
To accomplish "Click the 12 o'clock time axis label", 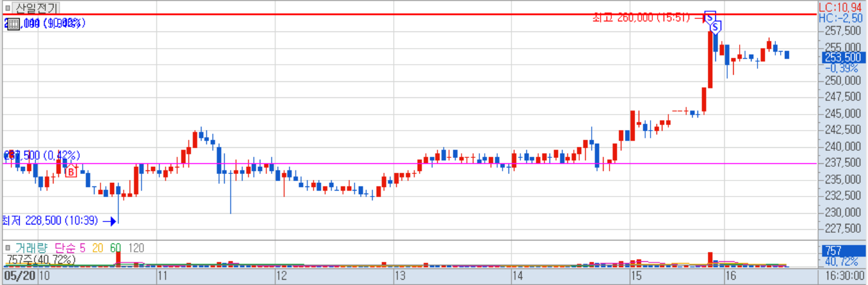I will 282,276.
